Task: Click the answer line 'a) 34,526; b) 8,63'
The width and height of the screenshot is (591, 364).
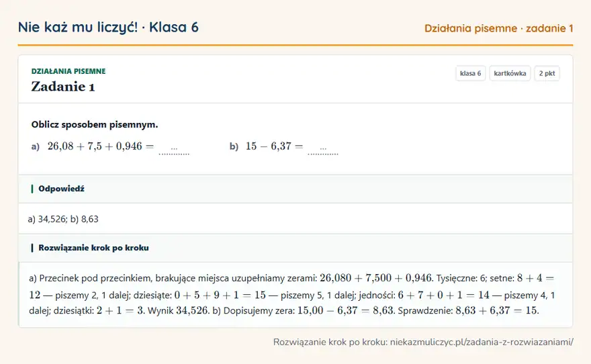Action: 63,219
